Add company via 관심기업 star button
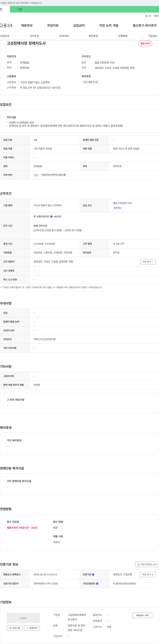The image size is (159, 644). click(x=15, y=628)
